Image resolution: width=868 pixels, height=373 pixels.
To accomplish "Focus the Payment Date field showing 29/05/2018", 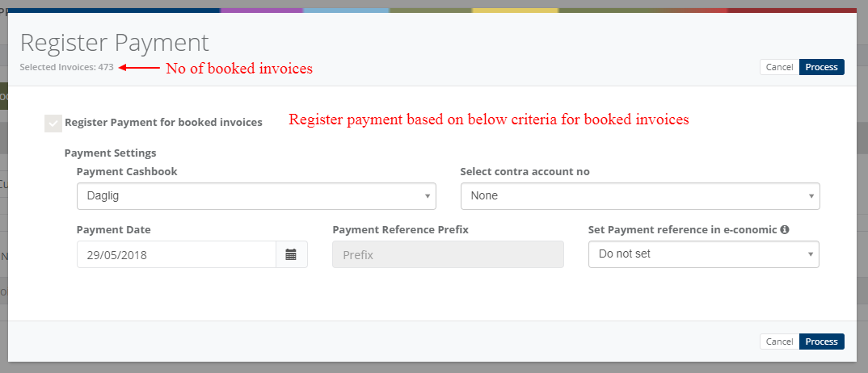I will tap(176, 255).
